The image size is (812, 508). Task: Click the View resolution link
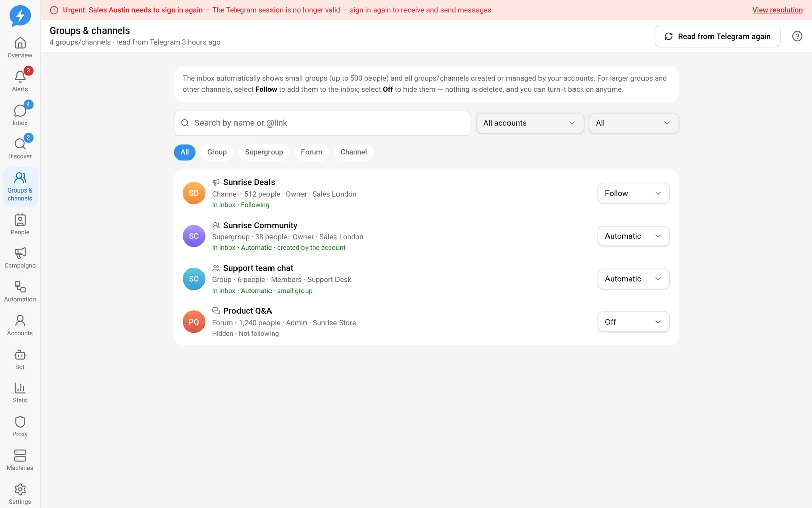point(777,10)
